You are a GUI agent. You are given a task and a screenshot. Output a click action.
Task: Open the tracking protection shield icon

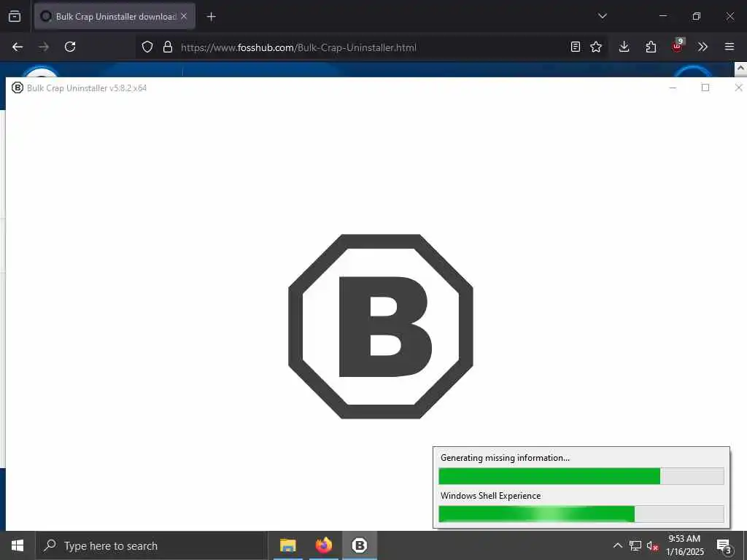(147, 47)
